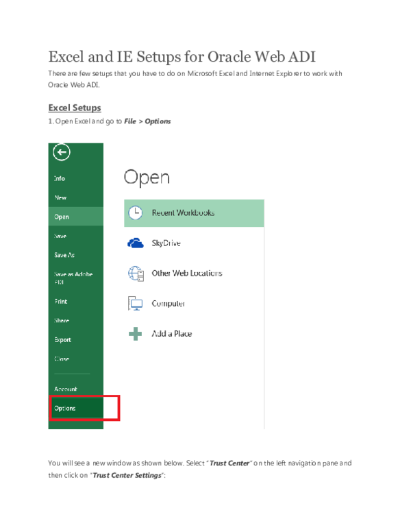
Task: Open the Print menu item
Action: click(60, 301)
